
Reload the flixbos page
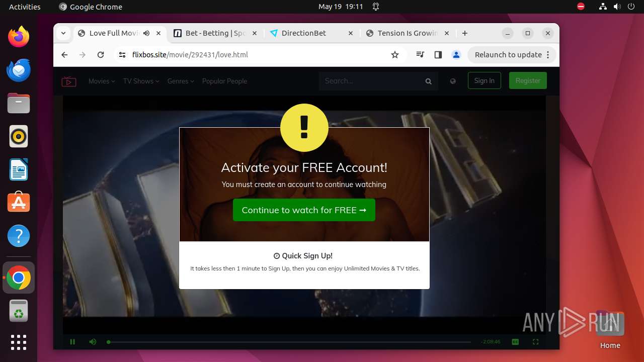101,55
